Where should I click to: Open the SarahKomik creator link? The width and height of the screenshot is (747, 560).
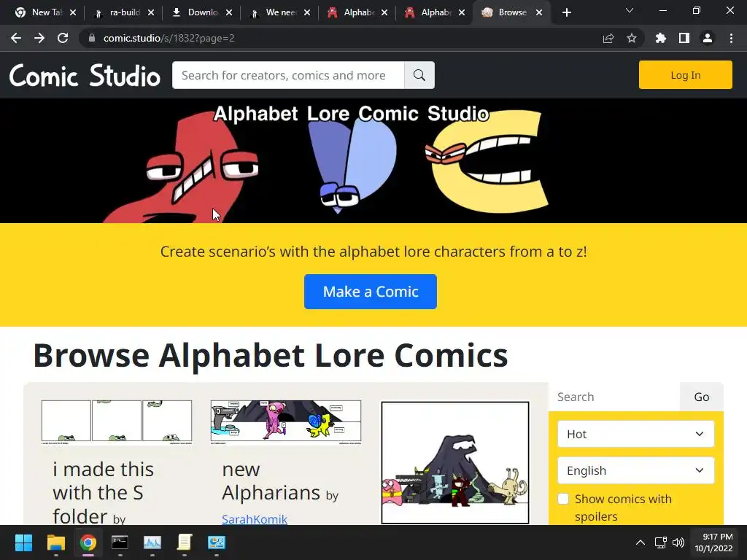[x=255, y=519]
